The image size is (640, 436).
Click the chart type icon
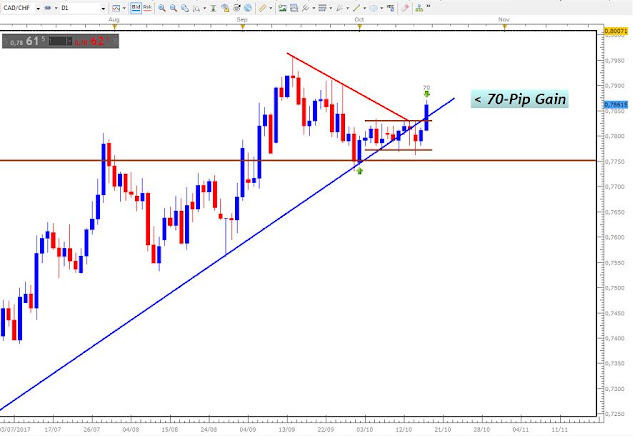[x=116, y=8]
